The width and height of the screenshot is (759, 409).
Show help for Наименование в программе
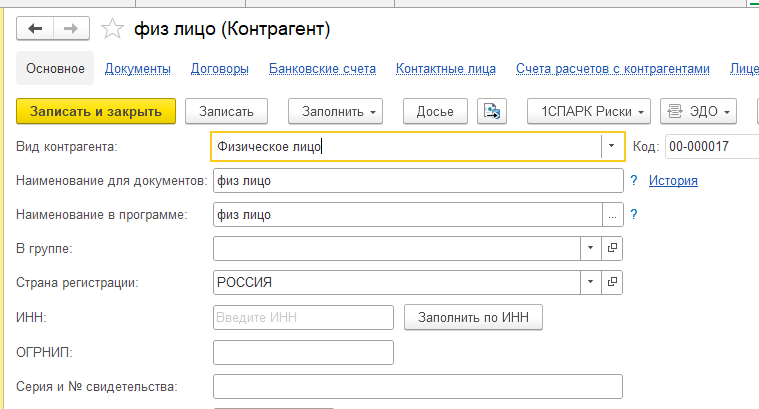pyautogui.click(x=634, y=214)
